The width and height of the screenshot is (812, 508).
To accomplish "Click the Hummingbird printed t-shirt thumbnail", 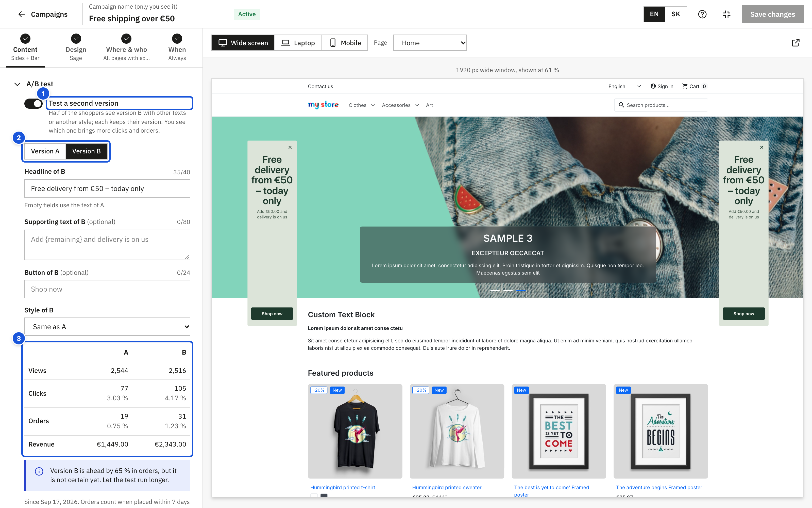I will [355, 431].
